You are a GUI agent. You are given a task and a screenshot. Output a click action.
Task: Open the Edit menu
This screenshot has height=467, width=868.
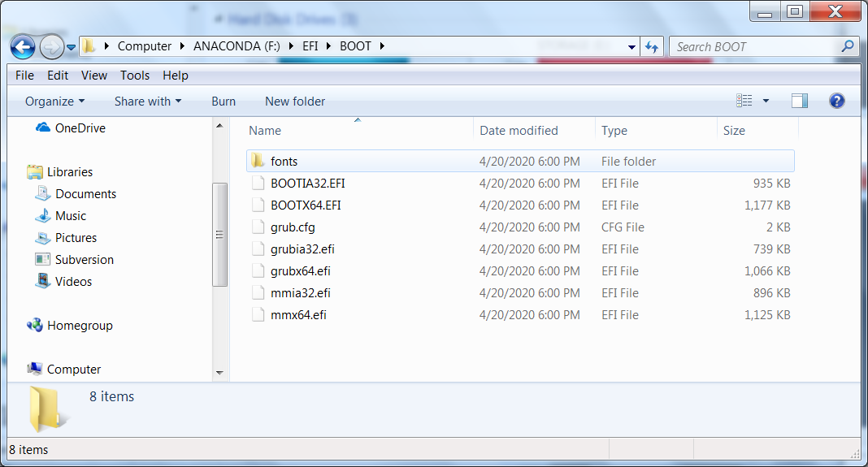click(x=58, y=76)
